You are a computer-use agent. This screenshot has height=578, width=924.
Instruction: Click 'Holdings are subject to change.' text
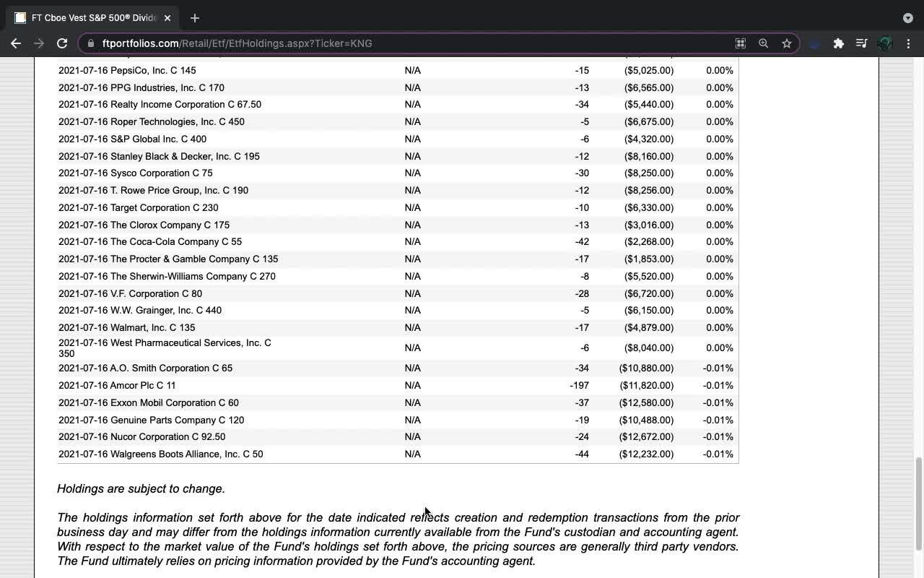tap(141, 488)
